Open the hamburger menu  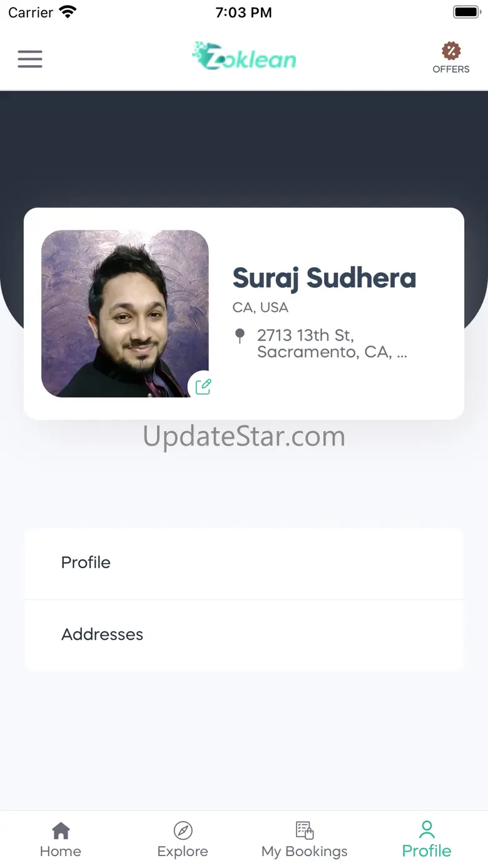30,59
